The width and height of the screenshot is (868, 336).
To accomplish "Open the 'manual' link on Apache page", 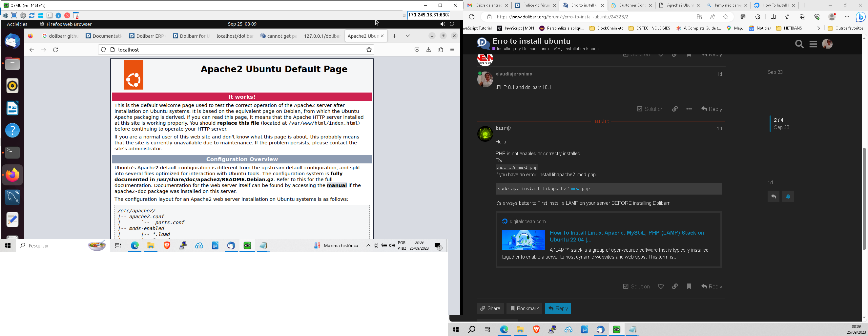I will [337, 185].
